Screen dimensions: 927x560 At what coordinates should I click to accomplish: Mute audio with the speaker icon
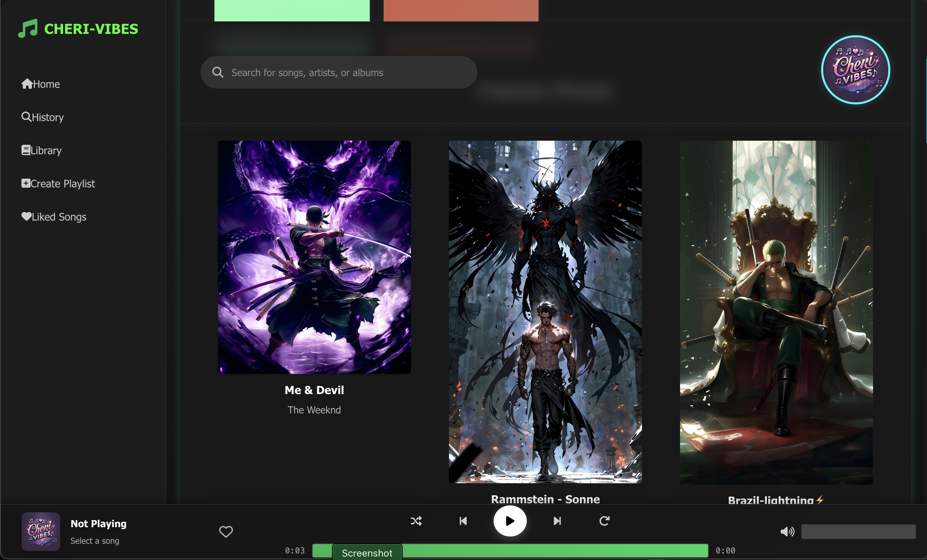(x=787, y=531)
